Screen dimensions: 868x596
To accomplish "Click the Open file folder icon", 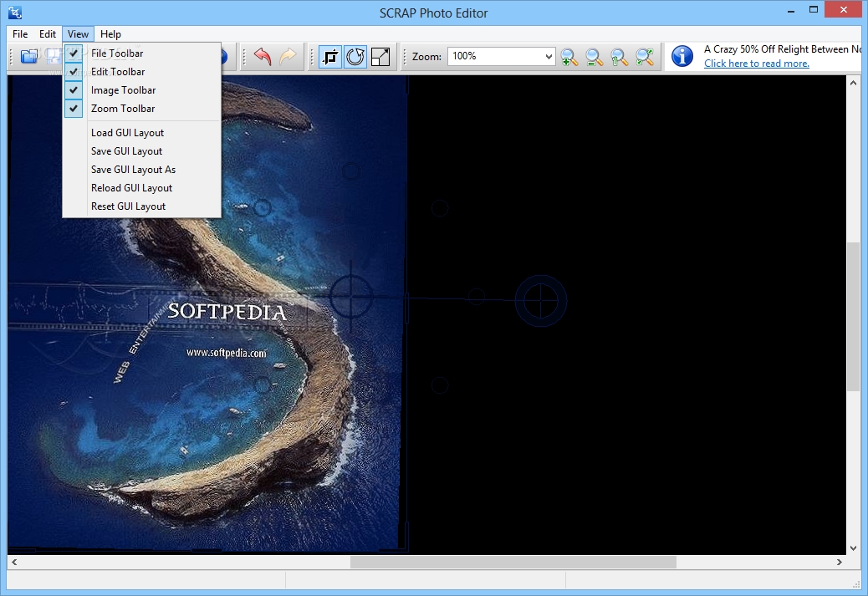I will tap(28, 57).
